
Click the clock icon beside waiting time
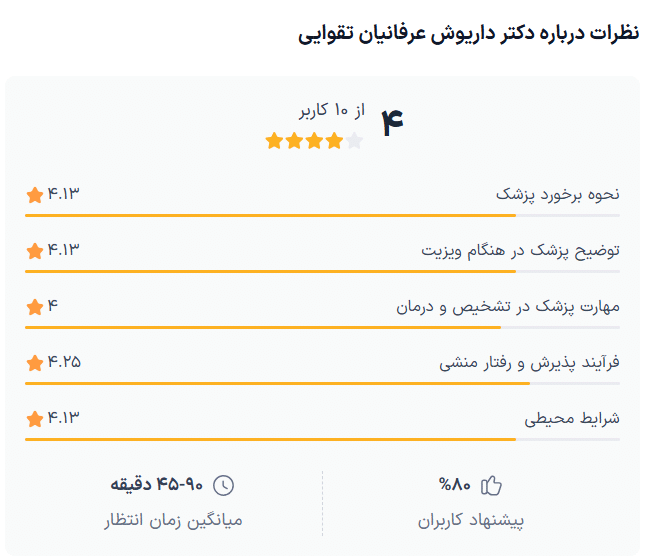pos(224,486)
